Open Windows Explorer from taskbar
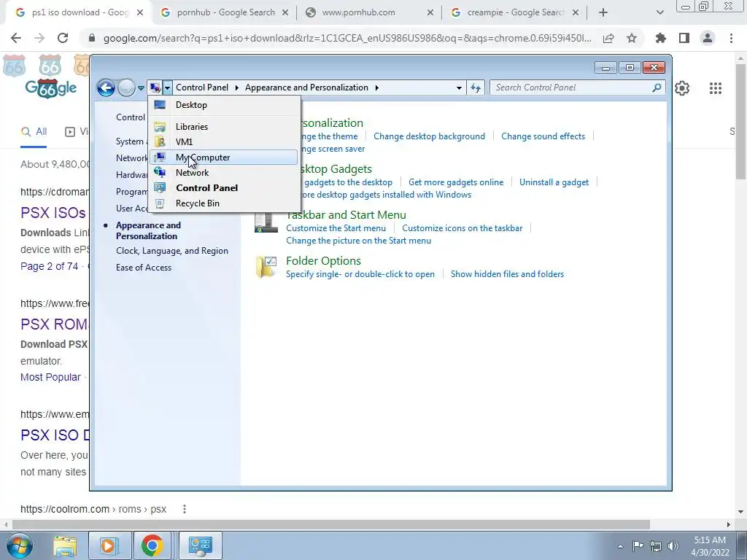This screenshot has width=747, height=560. click(x=65, y=545)
